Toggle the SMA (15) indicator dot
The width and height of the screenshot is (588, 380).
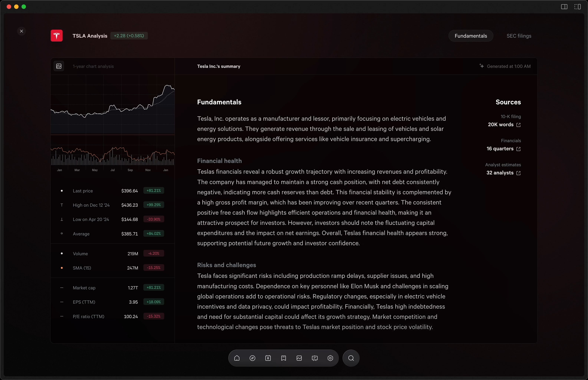[62, 268]
